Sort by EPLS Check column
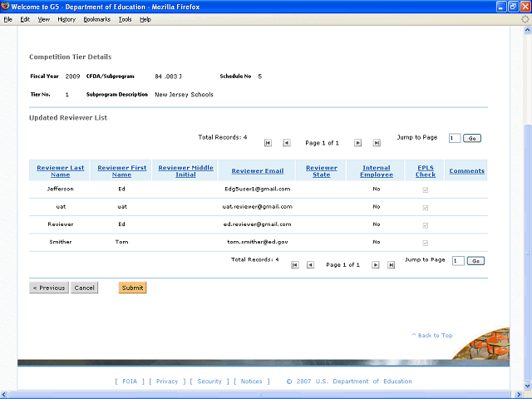Screen dimensions: 532x399 [426, 171]
